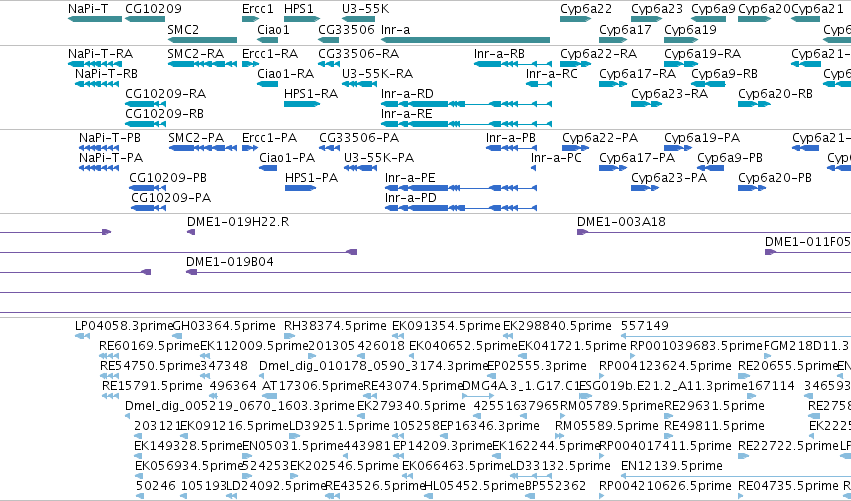Click the Cyp6a22 gene label
This screenshot has height=501, width=851.
click(x=586, y=9)
